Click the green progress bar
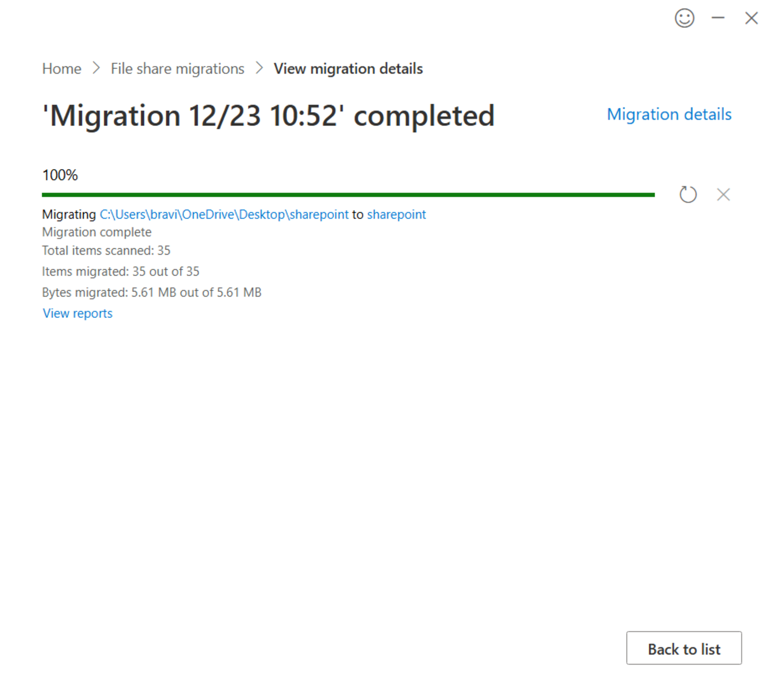784x689 pixels. point(348,194)
